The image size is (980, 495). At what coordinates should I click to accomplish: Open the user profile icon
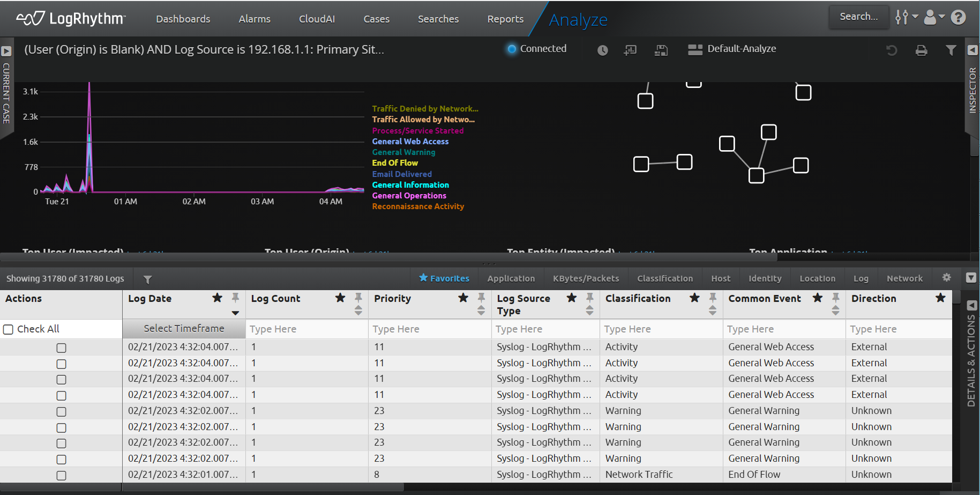coord(930,18)
